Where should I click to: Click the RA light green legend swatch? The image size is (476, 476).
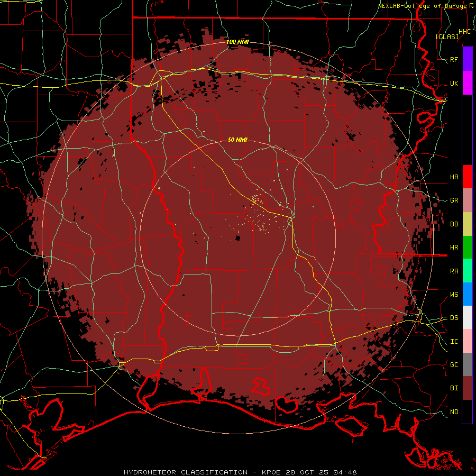click(467, 271)
